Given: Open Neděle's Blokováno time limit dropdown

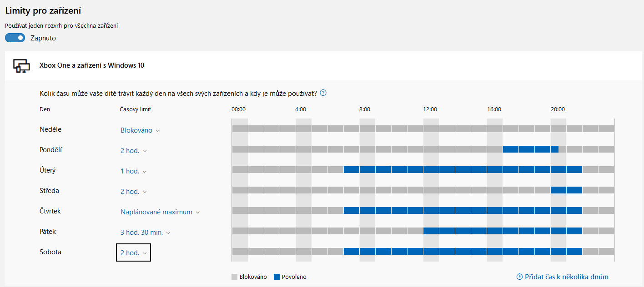Looking at the screenshot, I should point(140,130).
